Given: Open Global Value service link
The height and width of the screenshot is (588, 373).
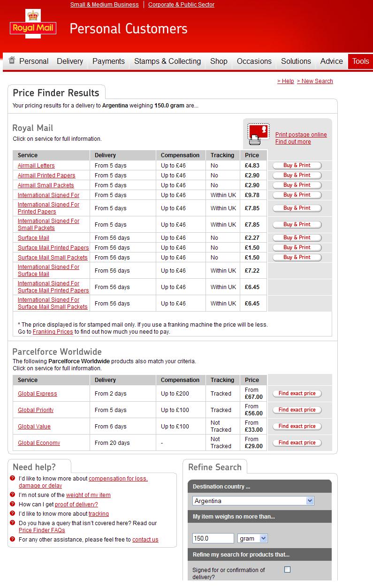Looking at the screenshot, I should click(34, 427).
